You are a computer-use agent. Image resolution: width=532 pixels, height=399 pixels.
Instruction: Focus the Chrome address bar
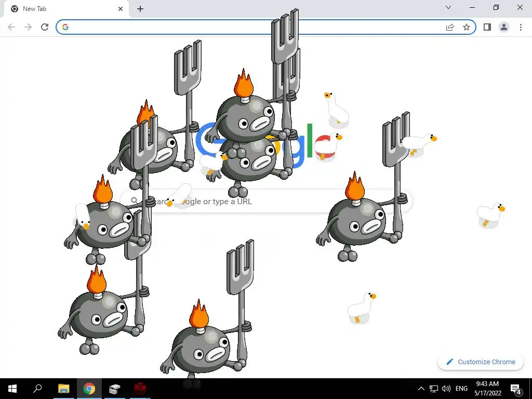(x=265, y=27)
